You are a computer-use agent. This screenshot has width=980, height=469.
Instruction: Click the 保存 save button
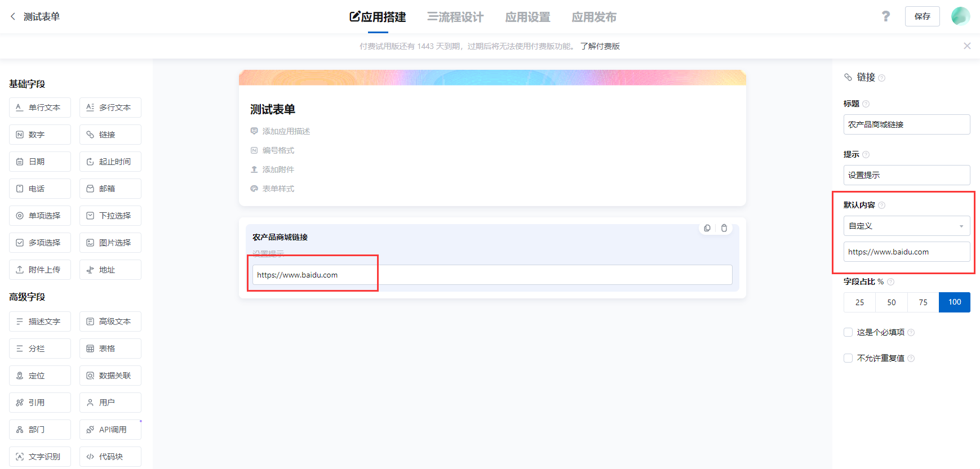(922, 16)
